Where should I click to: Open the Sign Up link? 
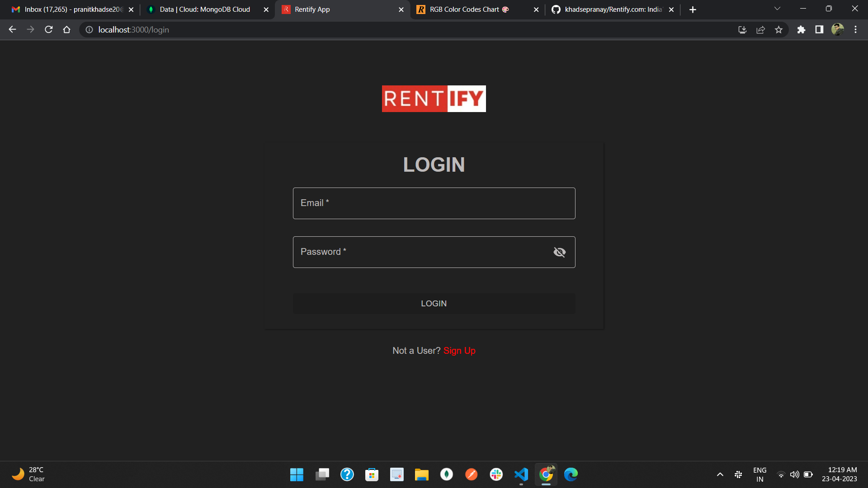pyautogui.click(x=459, y=351)
